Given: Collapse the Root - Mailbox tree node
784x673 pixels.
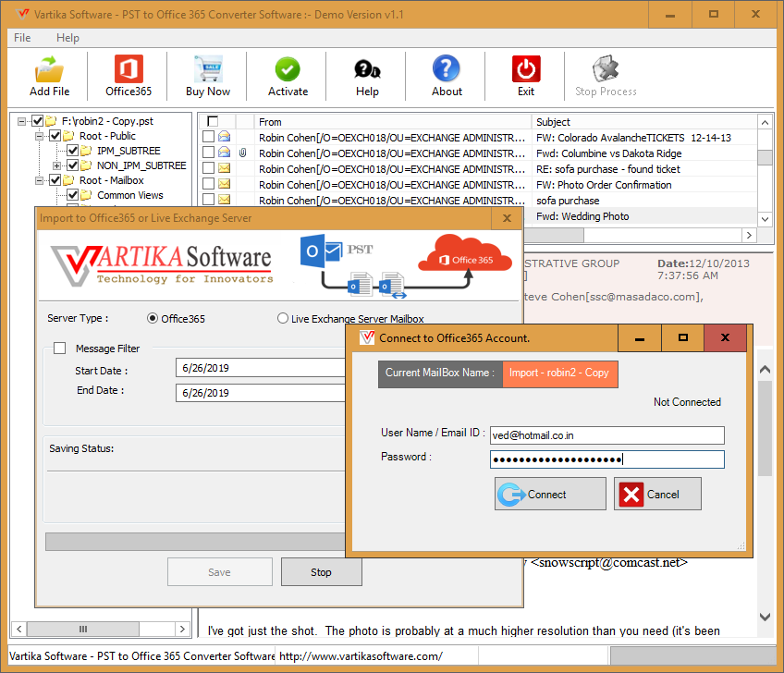Looking at the screenshot, I should tap(39, 180).
